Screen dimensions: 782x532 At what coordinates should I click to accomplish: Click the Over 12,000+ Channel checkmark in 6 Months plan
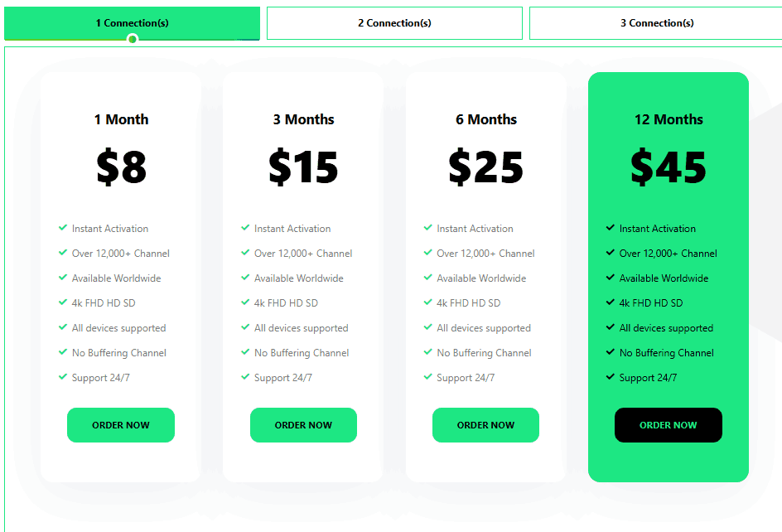[x=428, y=253]
